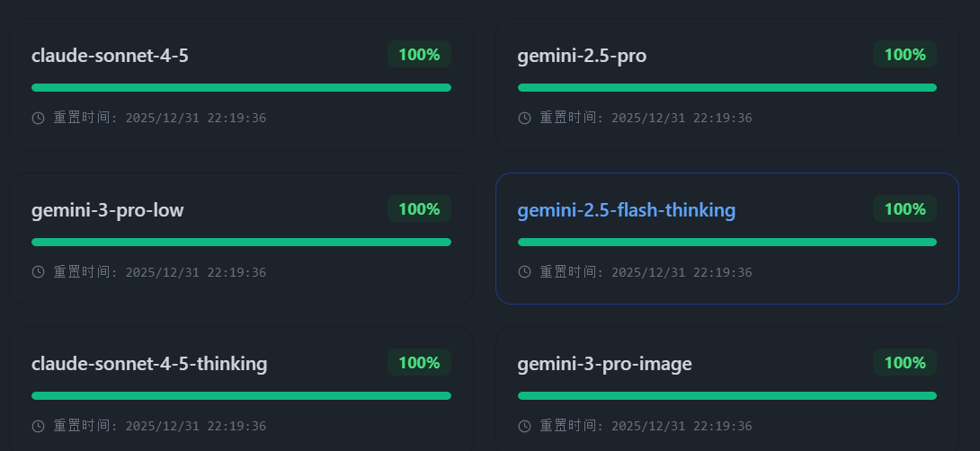The image size is (980, 451).
Task: Click the clock icon in gemini-2.5-pro card
Action: click(524, 118)
